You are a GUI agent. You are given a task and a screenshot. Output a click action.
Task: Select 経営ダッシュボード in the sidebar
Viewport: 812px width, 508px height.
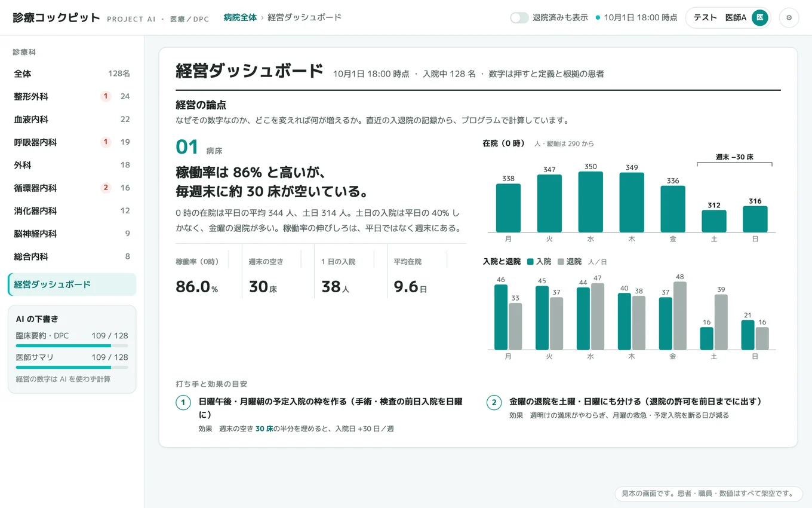72,284
